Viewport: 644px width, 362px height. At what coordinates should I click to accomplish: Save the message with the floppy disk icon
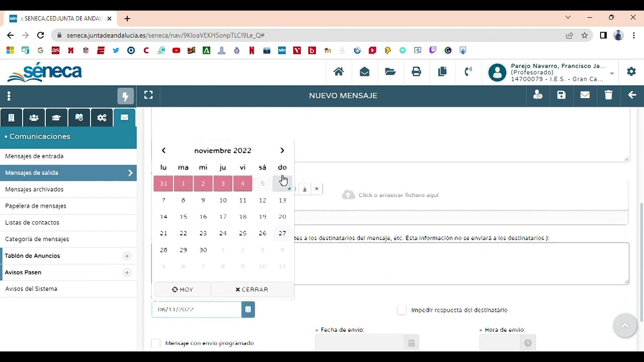pos(561,95)
